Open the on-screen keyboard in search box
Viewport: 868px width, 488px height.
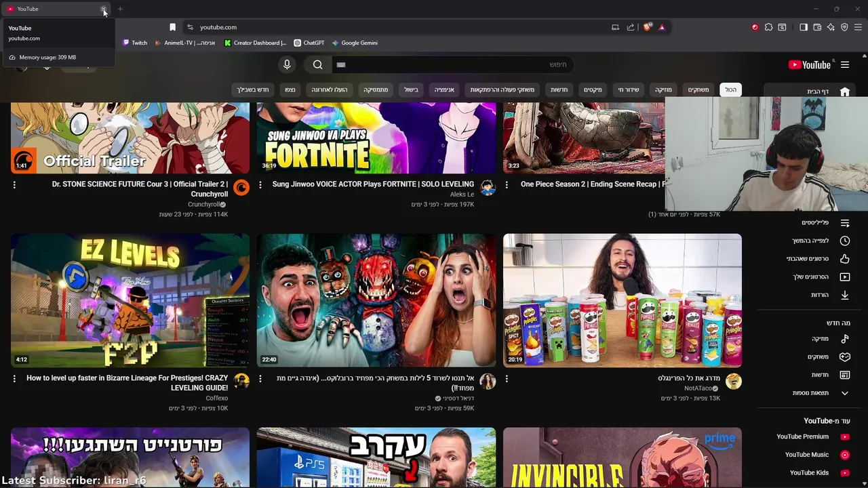341,64
